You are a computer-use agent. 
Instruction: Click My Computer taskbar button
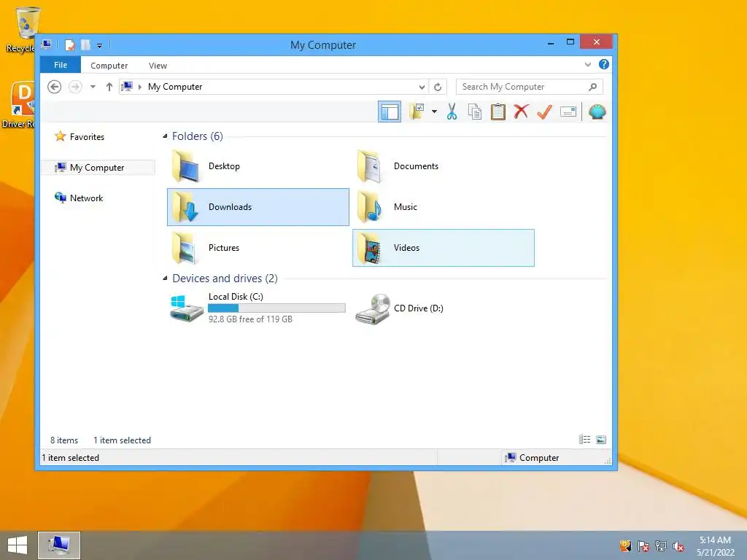point(59,545)
